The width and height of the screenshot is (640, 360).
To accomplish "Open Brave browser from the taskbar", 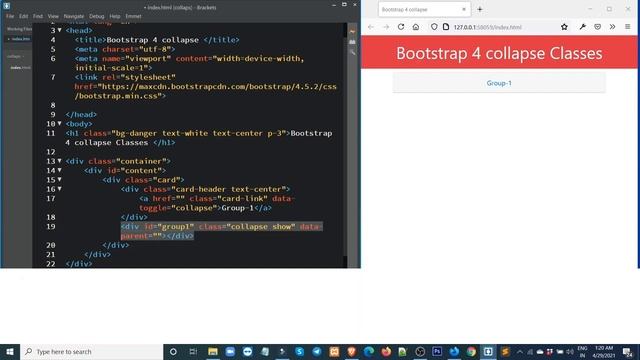I will [351, 351].
